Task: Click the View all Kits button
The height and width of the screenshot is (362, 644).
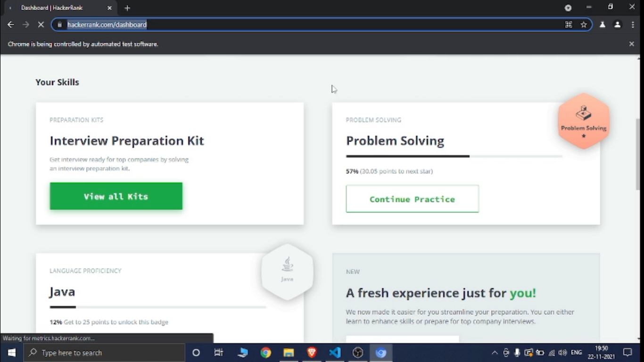Action: click(116, 196)
